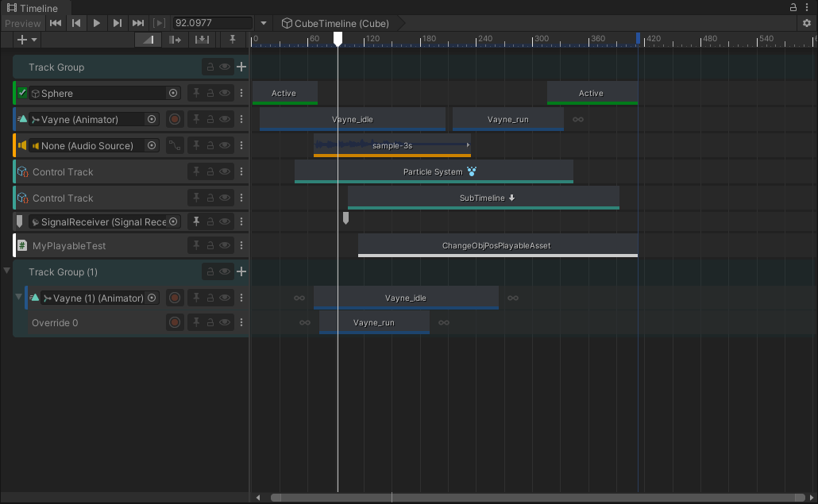Image resolution: width=818 pixels, height=504 pixels.
Task: Open the three-dot menu for Override 0
Action: (241, 323)
